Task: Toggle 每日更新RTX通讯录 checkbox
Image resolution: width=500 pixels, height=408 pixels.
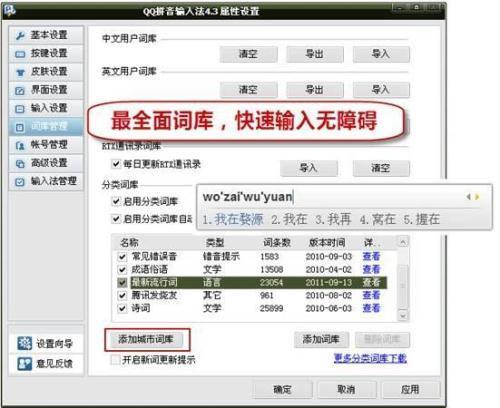Action: tap(116, 164)
